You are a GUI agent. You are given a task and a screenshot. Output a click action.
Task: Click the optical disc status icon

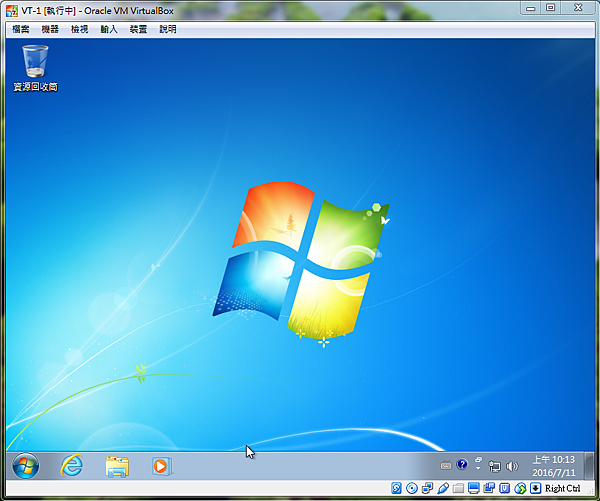coord(412,488)
